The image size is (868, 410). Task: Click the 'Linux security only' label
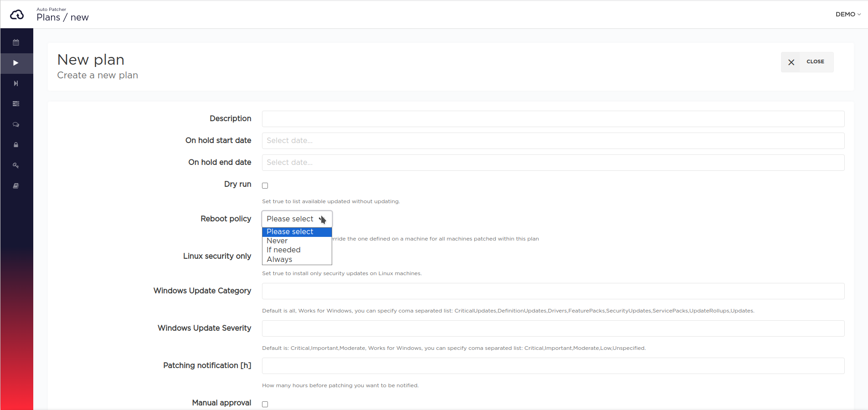pyautogui.click(x=217, y=256)
